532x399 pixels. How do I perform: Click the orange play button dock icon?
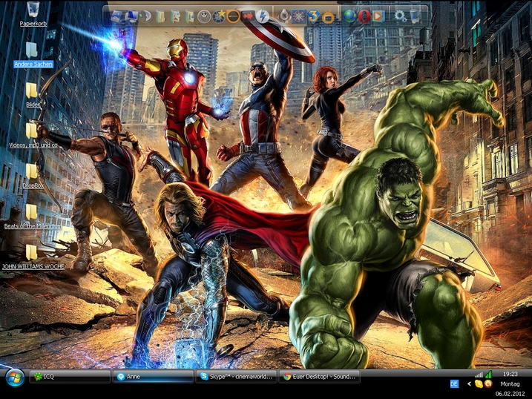click(x=378, y=16)
